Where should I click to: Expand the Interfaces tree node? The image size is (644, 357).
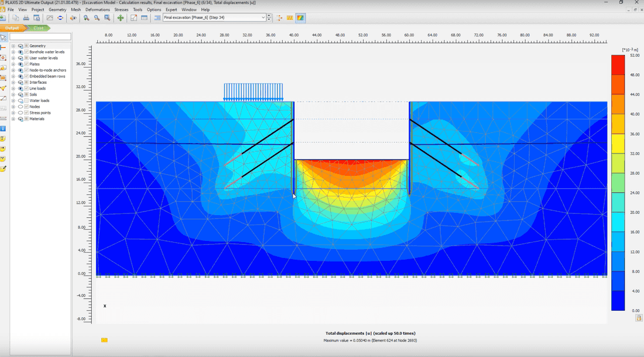(13, 82)
